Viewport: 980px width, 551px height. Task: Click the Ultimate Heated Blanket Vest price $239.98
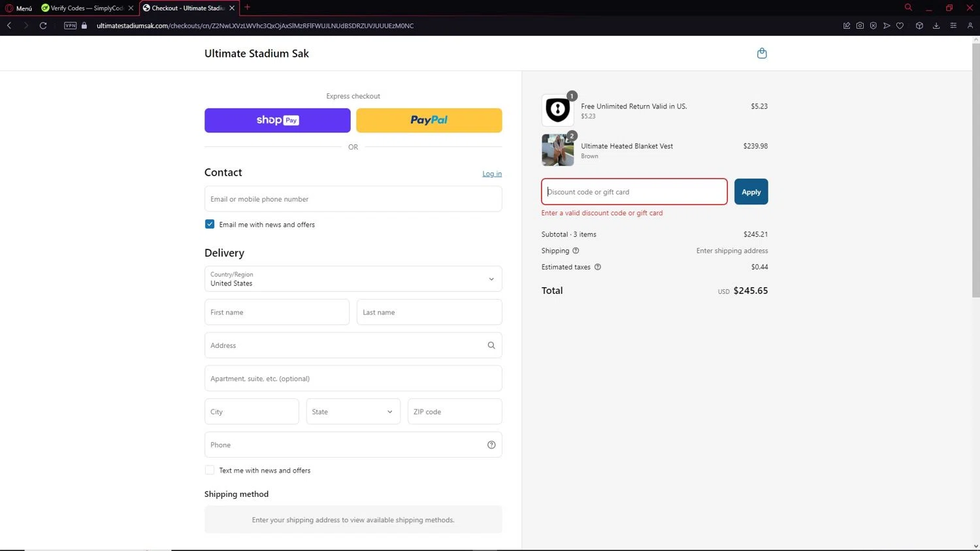[x=755, y=146]
